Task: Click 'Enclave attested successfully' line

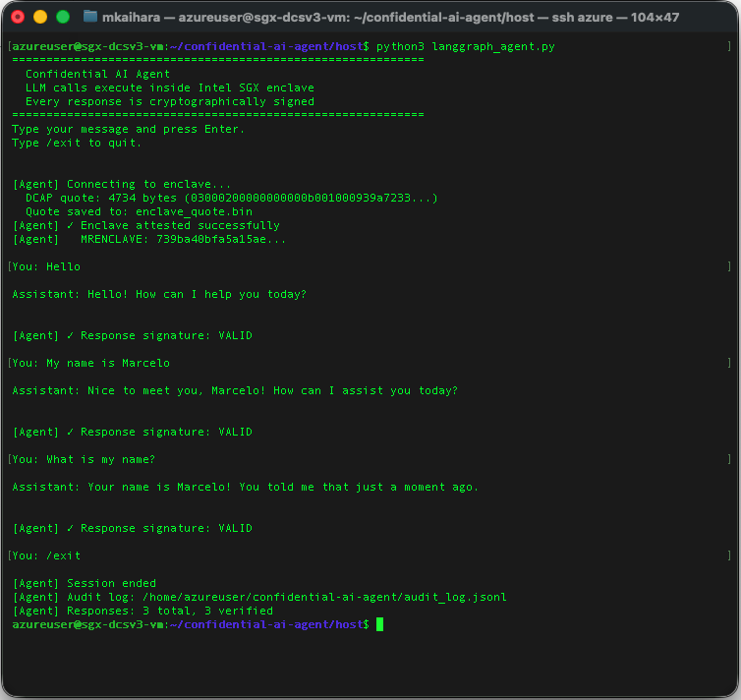Action: pyautogui.click(x=146, y=225)
